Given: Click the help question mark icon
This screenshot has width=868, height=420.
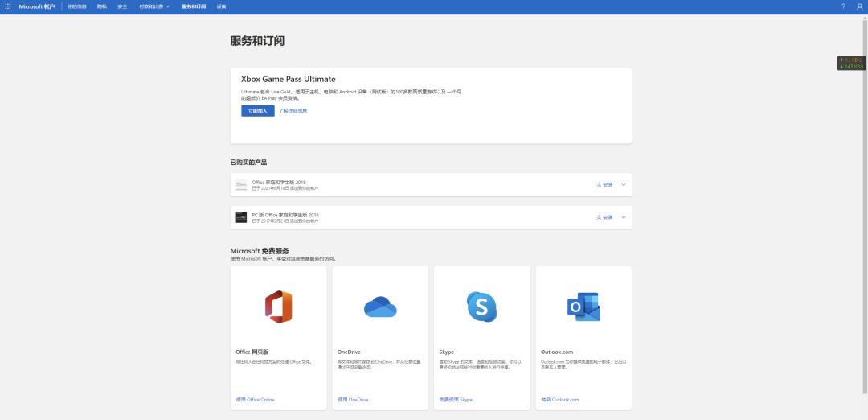Looking at the screenshot, I should point(843,6).
